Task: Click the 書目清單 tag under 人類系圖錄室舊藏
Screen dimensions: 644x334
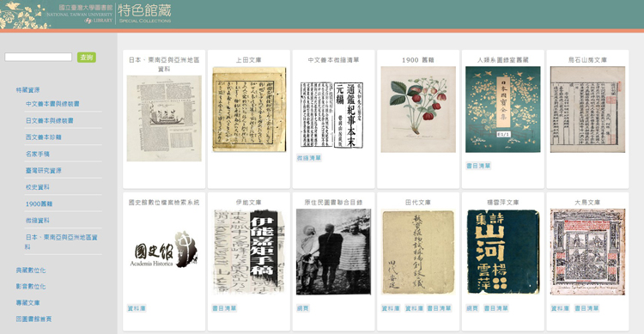Action: click(478, 166)
